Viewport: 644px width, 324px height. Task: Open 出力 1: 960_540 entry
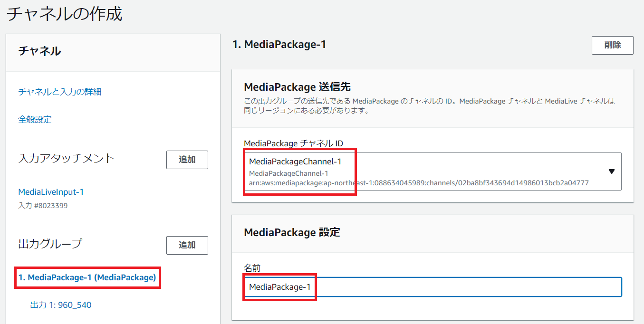[61, 305]
